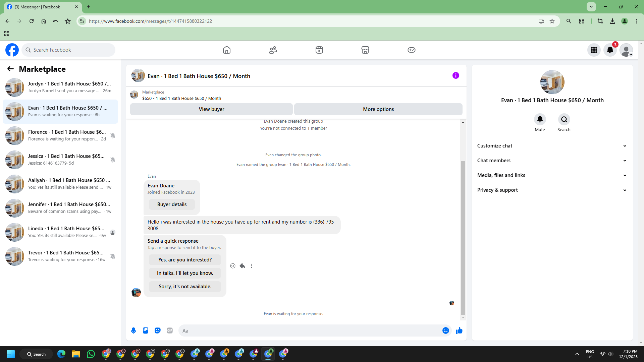Expand Customize chat section
This screenshot has height=362, width=644.
click(x=552, y=146)
